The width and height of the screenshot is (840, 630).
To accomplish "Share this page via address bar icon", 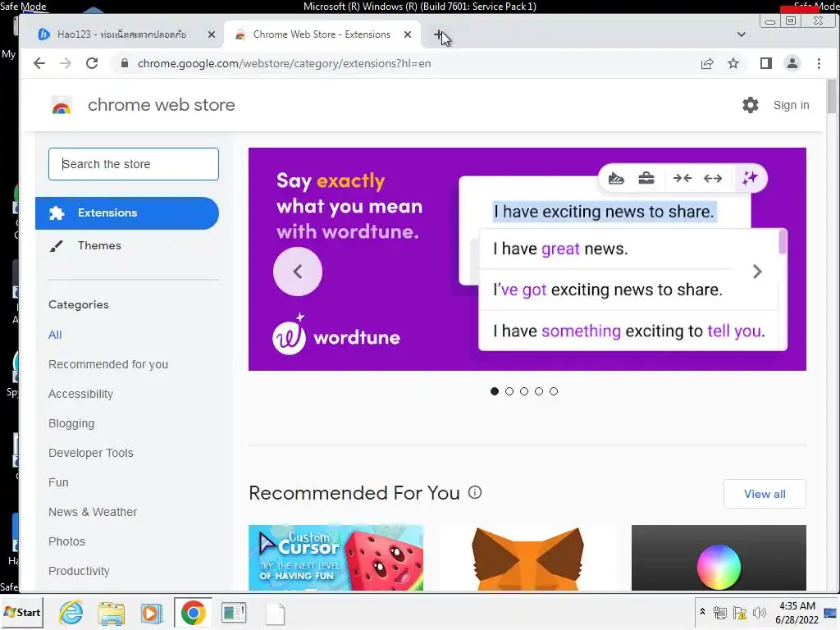I will point(707,63).
